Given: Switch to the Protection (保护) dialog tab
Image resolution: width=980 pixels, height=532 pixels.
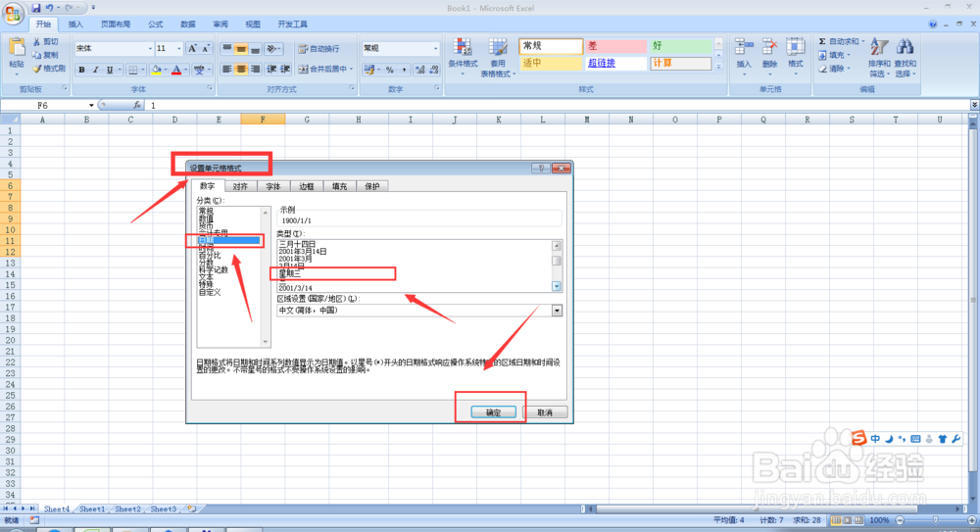Looking at the screenshot, I should [371, 186].
